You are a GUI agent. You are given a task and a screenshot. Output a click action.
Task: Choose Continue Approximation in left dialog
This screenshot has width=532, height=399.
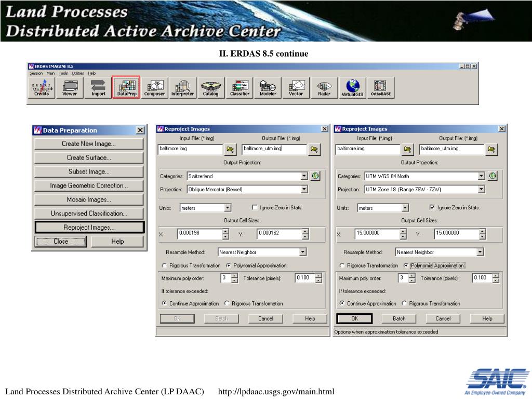[x=165, y=303]
